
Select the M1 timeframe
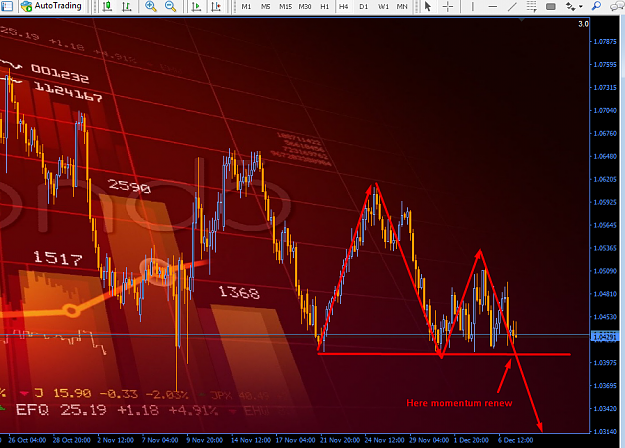246,6
